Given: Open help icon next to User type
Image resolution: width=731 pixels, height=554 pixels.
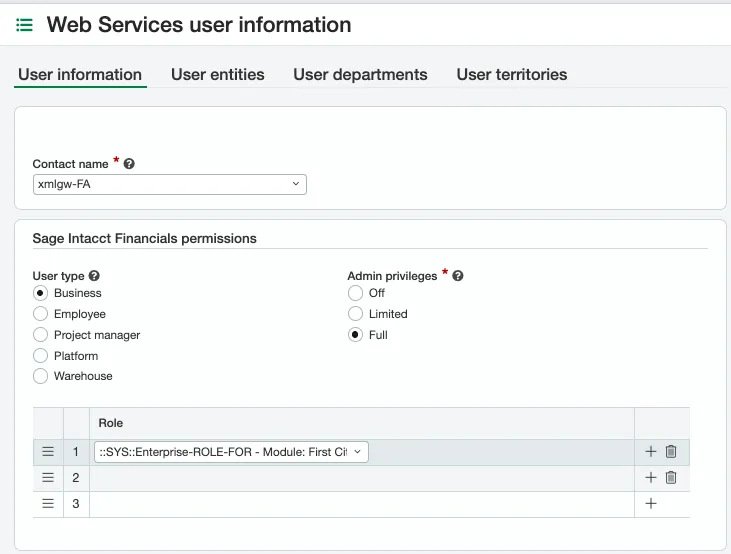Looking at the screenshot, I should pyautogui.click(x=94, y=276).
